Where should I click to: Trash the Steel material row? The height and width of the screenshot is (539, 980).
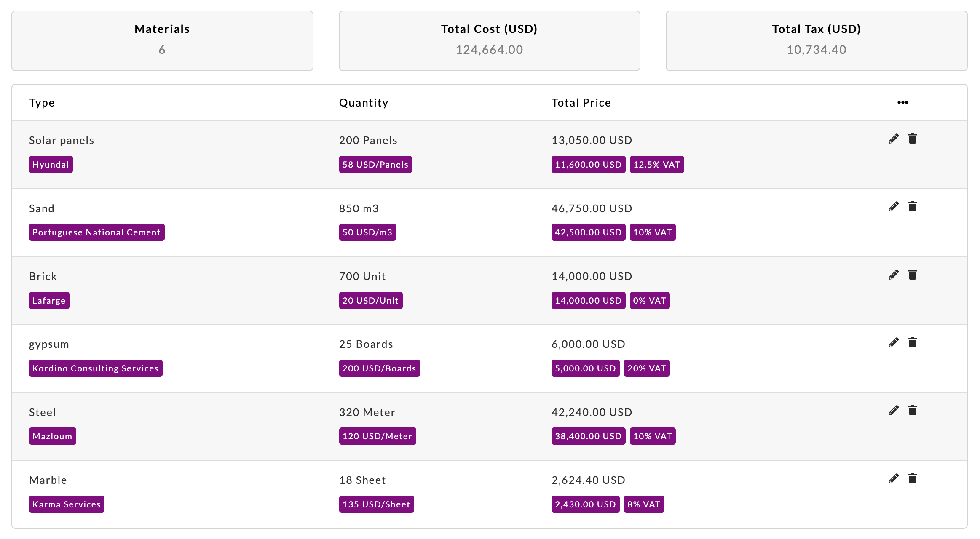(x=912, y=411)
